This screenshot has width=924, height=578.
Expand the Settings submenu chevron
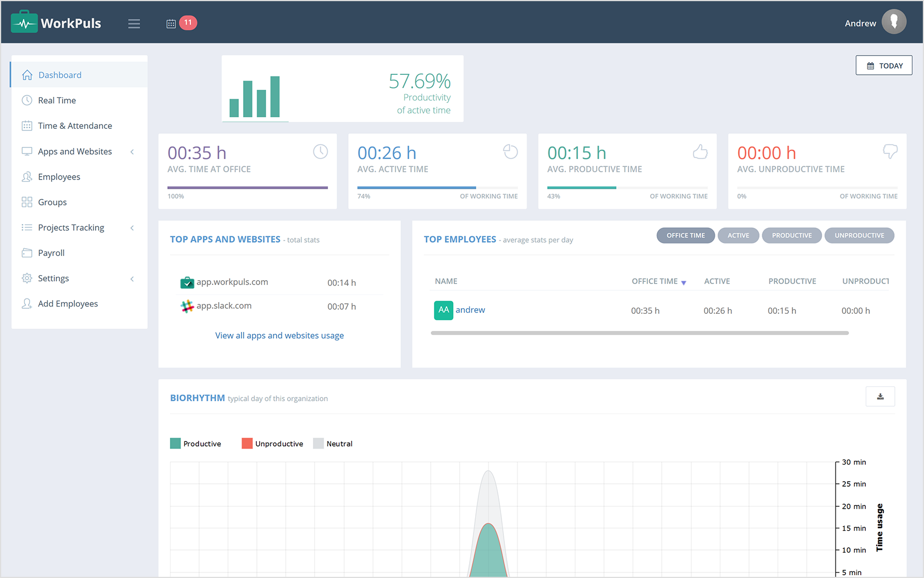pyautogui.click(x=132, y=279)
